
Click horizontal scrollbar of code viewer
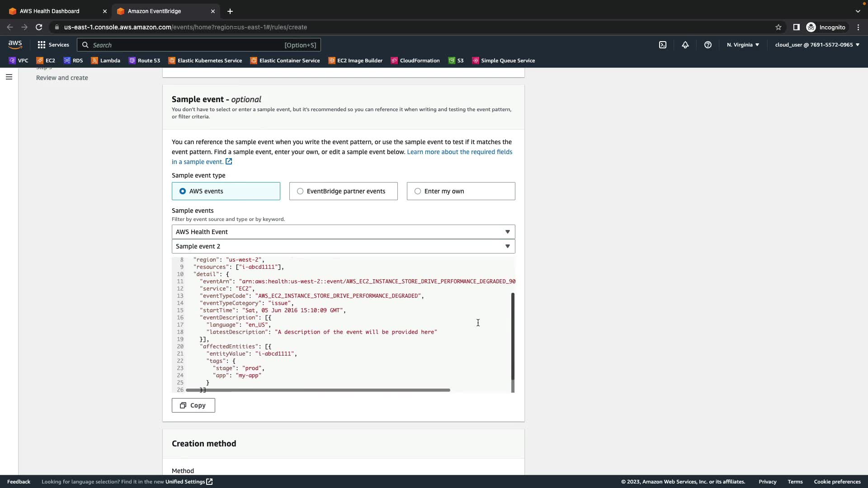[318, 390]
